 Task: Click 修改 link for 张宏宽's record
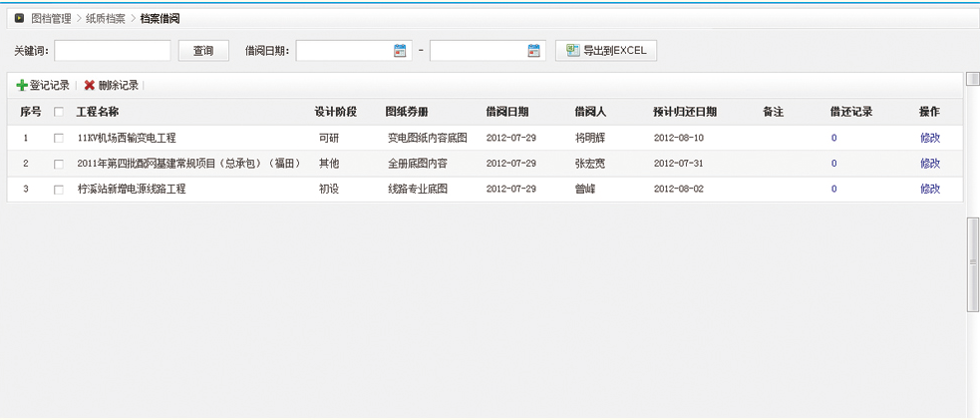point(929,164)
